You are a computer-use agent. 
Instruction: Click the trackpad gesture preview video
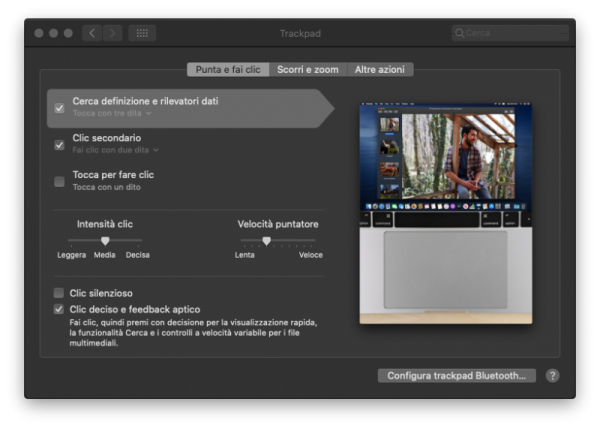pos(446,214)
